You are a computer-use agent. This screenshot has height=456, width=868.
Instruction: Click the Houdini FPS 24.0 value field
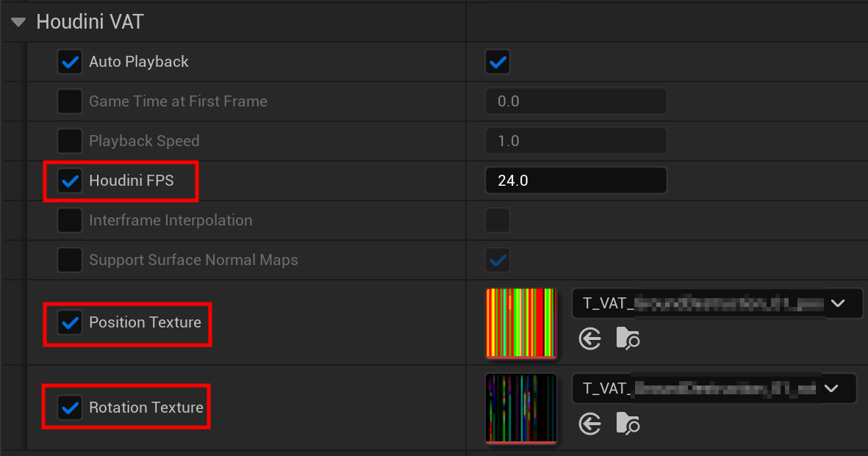tap(575, 181)
